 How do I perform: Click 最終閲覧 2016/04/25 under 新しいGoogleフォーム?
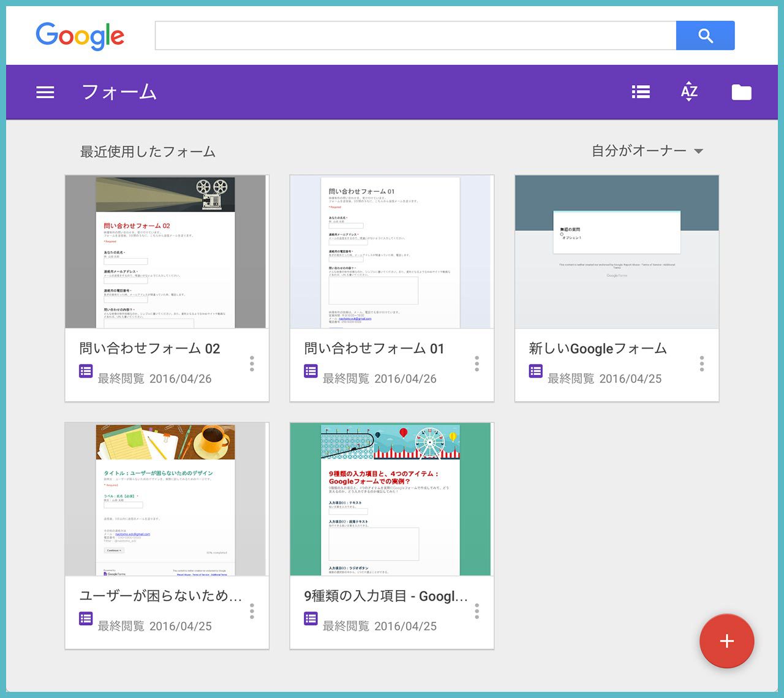pos(605,379)
